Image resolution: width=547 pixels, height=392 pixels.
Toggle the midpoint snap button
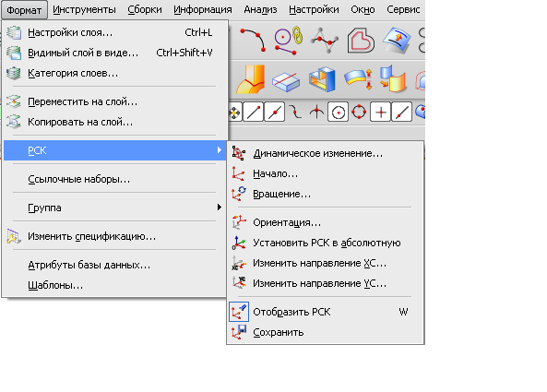275,112
